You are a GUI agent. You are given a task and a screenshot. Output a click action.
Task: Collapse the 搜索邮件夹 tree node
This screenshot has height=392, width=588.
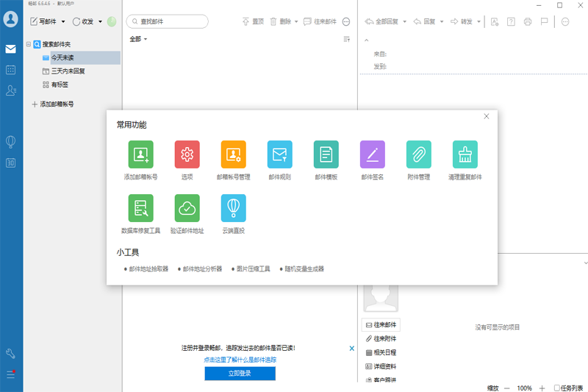click(29, 44)
